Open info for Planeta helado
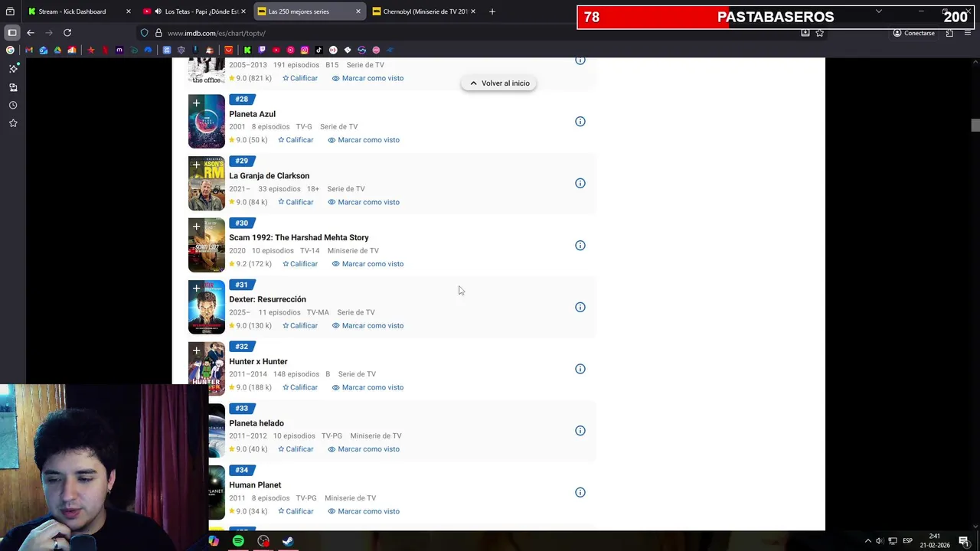This screenshot has width=980, height=551. point(580,431)
